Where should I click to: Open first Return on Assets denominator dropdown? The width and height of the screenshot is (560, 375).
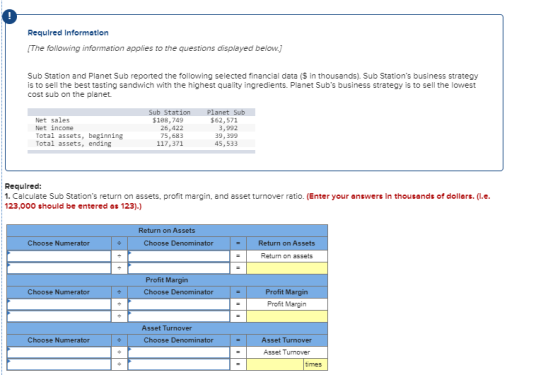coord(179,256)
